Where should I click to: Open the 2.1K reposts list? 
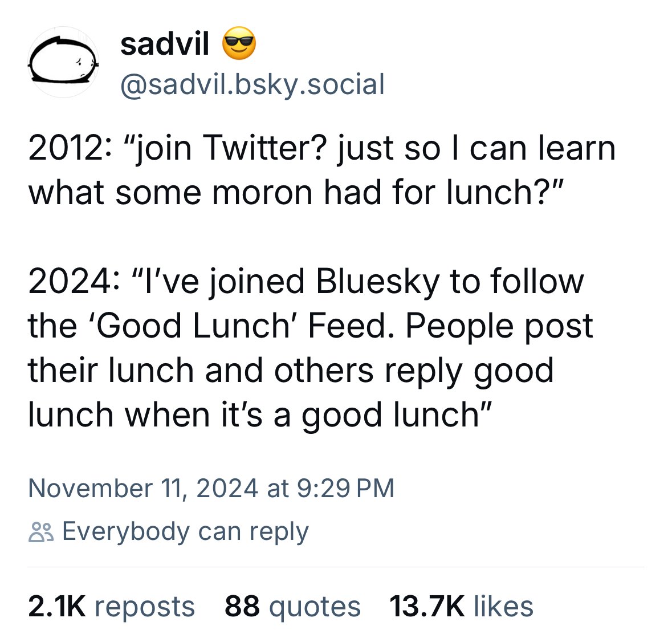click(112, 606)
